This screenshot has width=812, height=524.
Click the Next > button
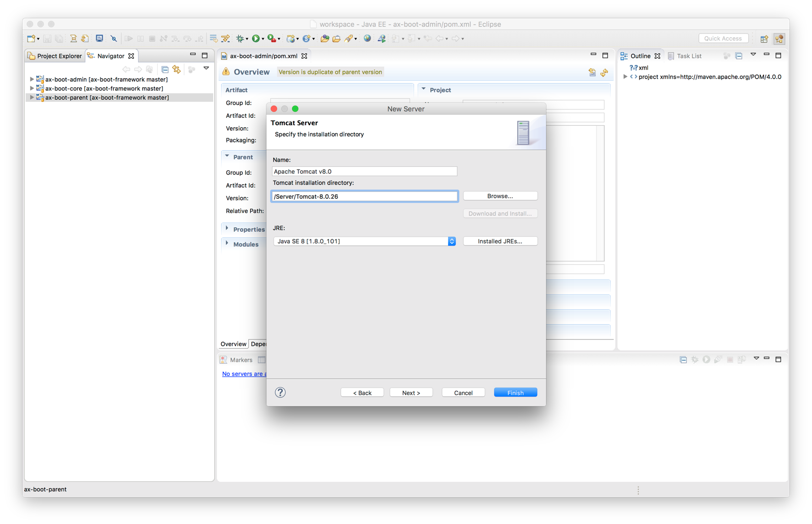pyautogui.click(x=411, y=393)
